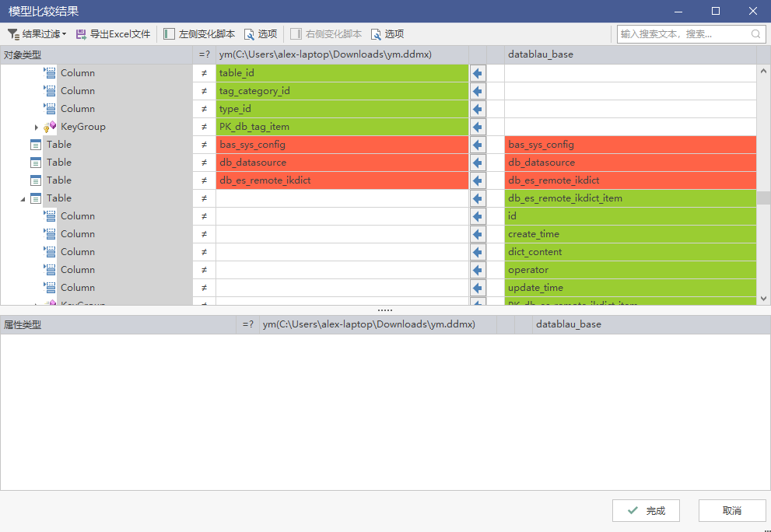The width and height of the screenshot is (771, 532).
Task: Click the comparison list's vertical scrollbar thumb
Action: 764,198
